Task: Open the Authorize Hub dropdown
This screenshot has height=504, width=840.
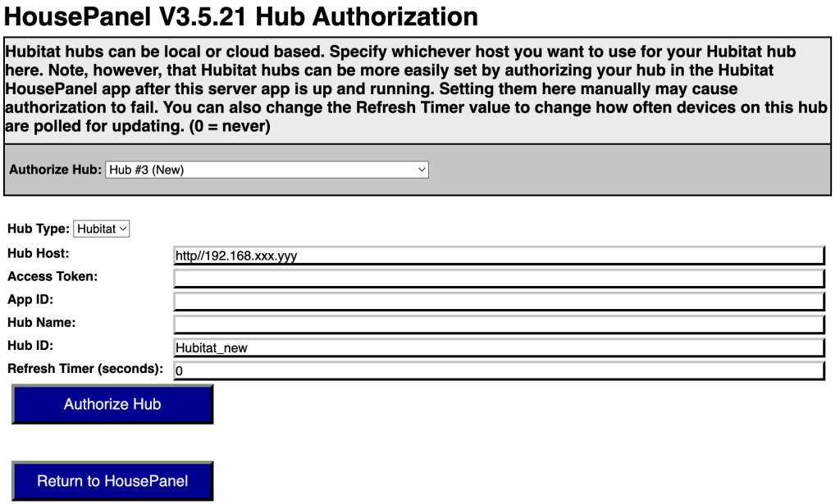Action: pyautogui.click(x=267, y=170)
